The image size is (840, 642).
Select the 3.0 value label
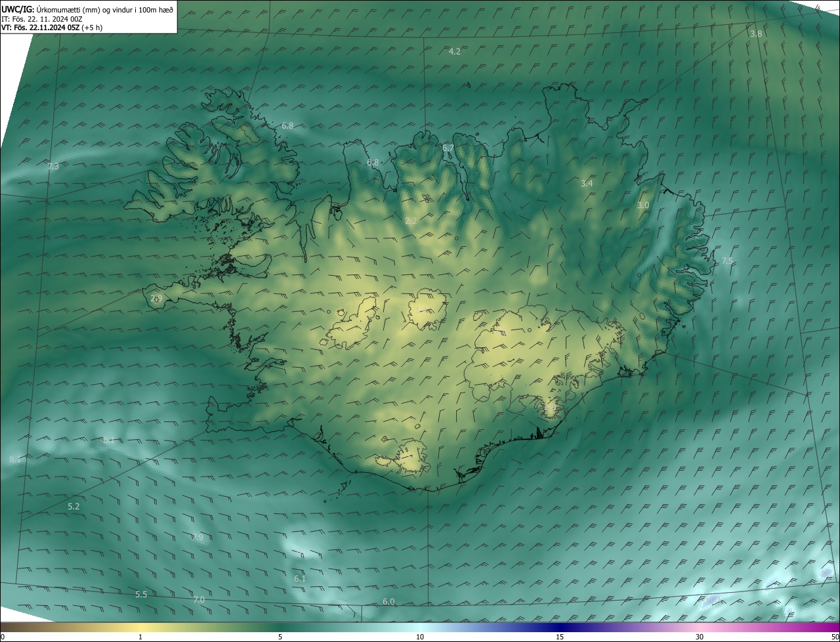[643, 205]
